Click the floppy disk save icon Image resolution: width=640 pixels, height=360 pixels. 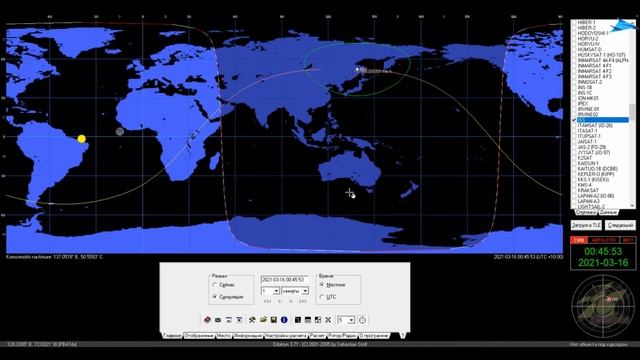pos(273,320)
